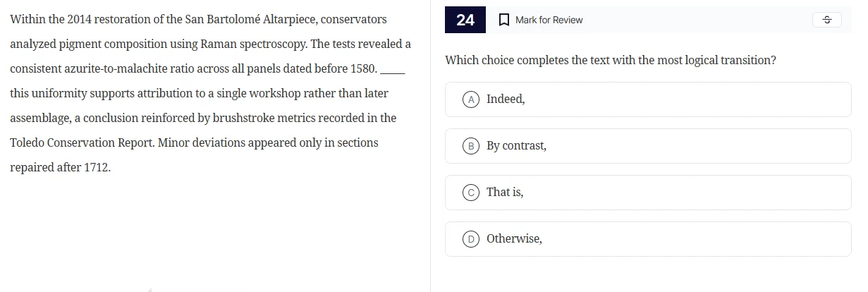Toggle the strikethrough answer-elimination button
This screenshot has width=868, height=292.
click(x=827, y=20)
